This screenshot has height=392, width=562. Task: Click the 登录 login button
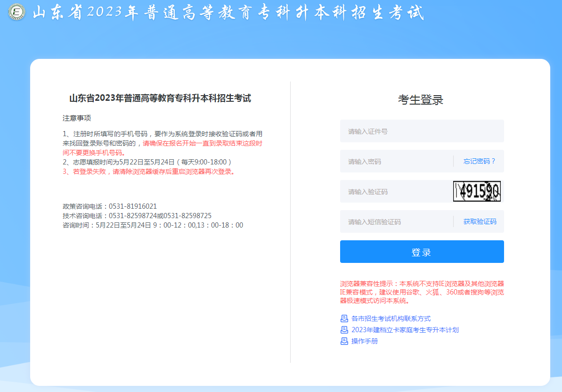[422, 252]
